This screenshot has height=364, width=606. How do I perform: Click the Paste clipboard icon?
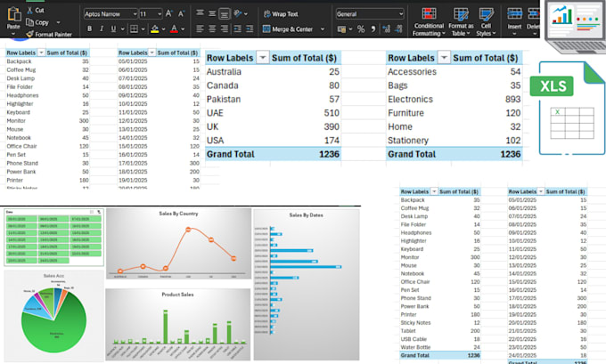(14, 14)
